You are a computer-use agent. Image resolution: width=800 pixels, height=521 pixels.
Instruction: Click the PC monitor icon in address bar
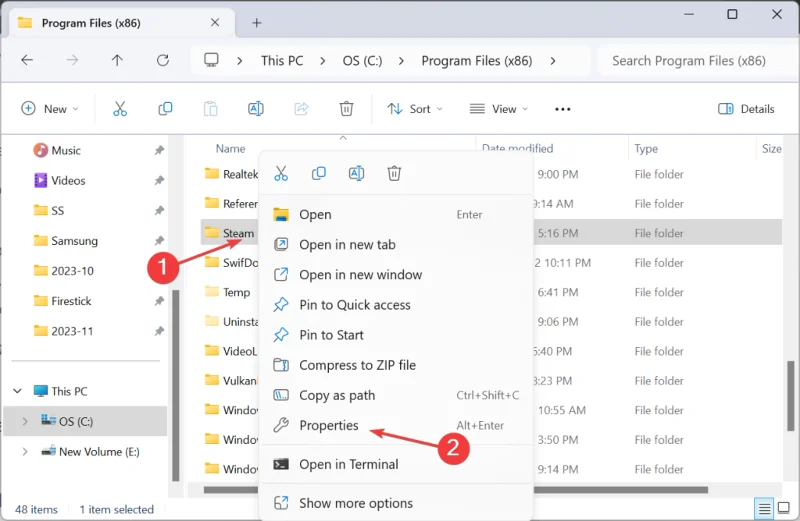pyautogui.click(x=211, y=60)
